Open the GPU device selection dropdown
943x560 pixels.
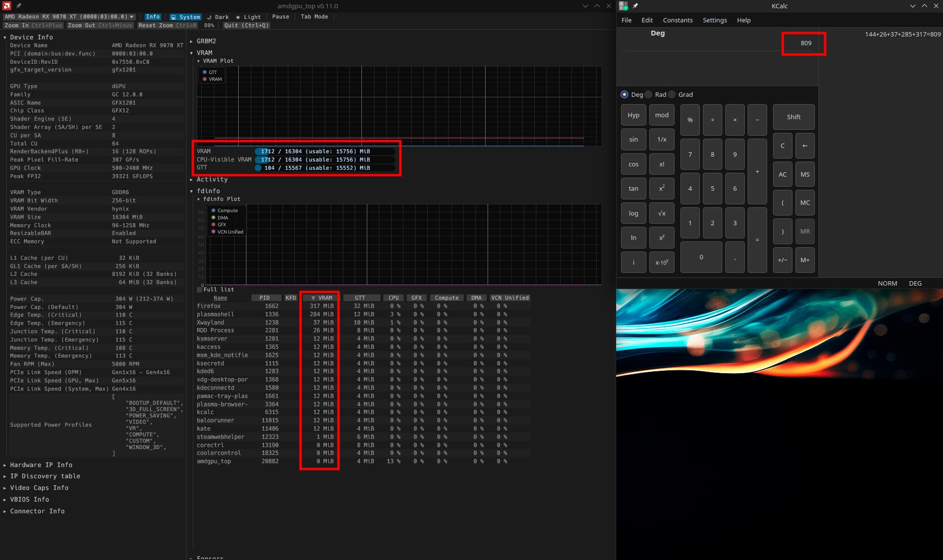coord(69,17)
